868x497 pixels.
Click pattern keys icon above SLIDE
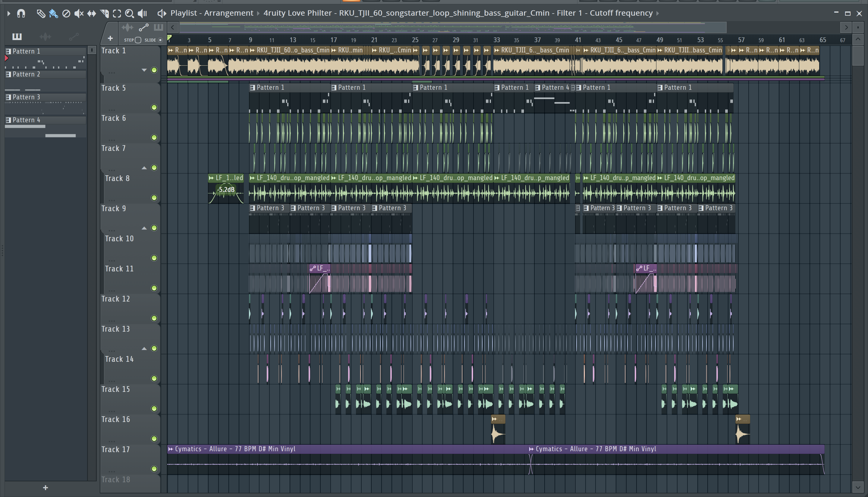point(159,27)
